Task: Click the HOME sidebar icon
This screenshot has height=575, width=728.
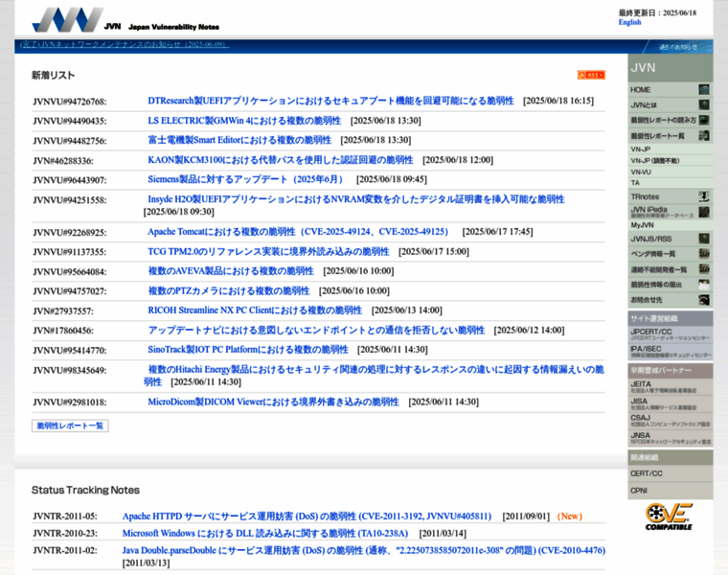Action: (704, 90)
